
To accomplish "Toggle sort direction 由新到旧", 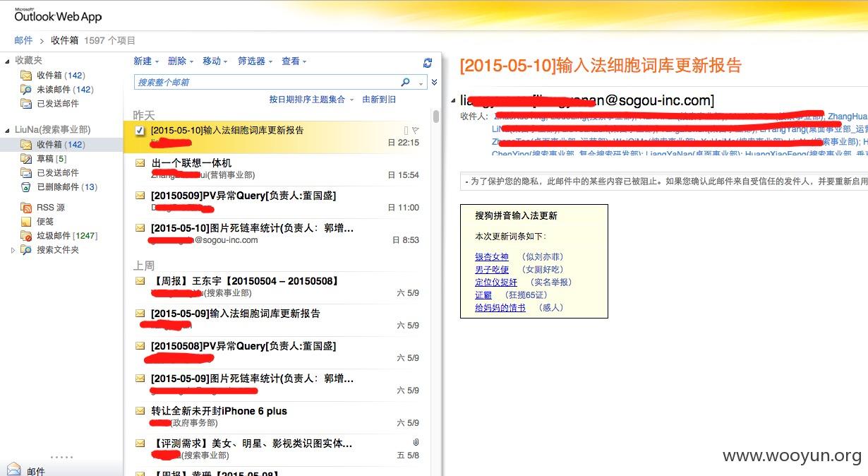I will click(x=379, y=100).
